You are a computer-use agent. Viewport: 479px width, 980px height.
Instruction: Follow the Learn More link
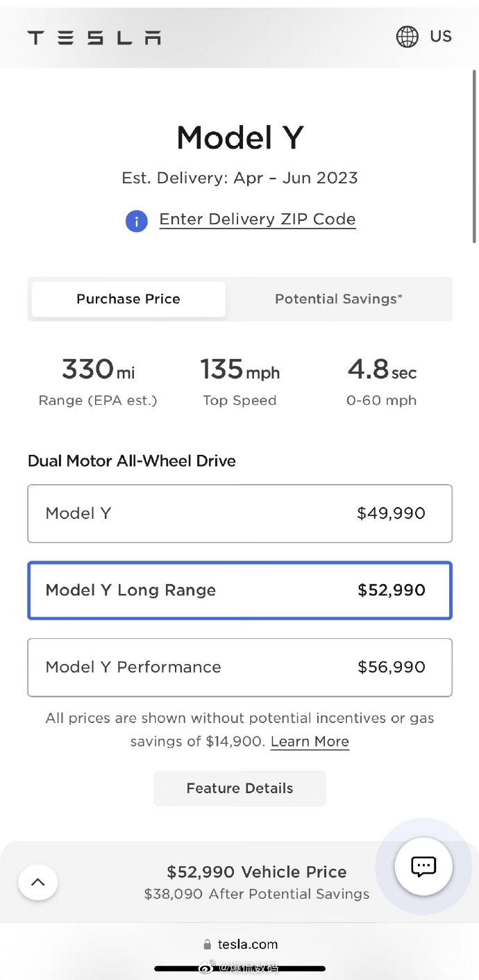coord(310,742)
